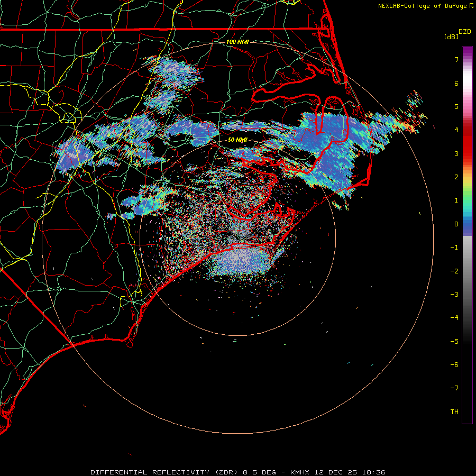
Task: Click the DZD product label above the color bar
Action: 465,32
